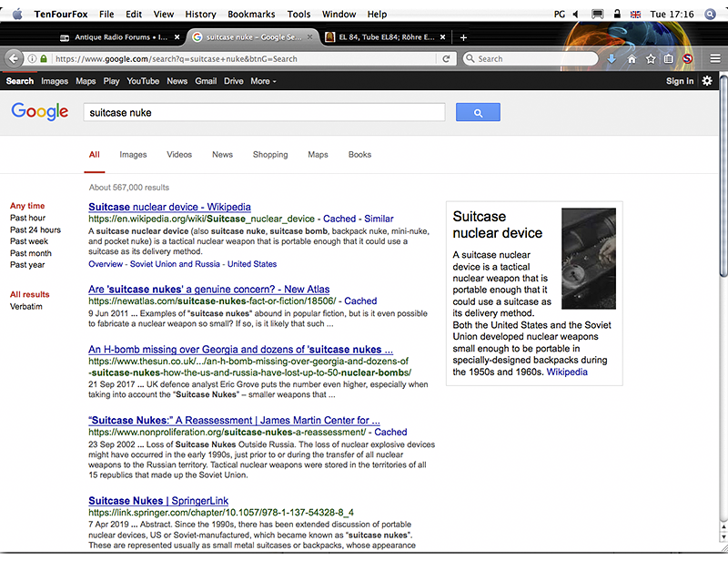Click the NoScript toolbar icon
The height and width of the screenshot is (561, 728).
[688, 58]
